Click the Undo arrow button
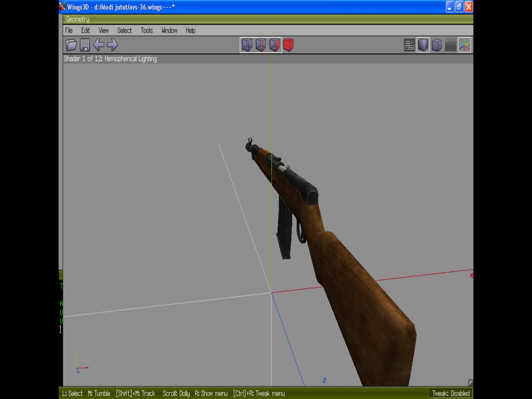This screenshot has width=532, height=399. (99, 45)
